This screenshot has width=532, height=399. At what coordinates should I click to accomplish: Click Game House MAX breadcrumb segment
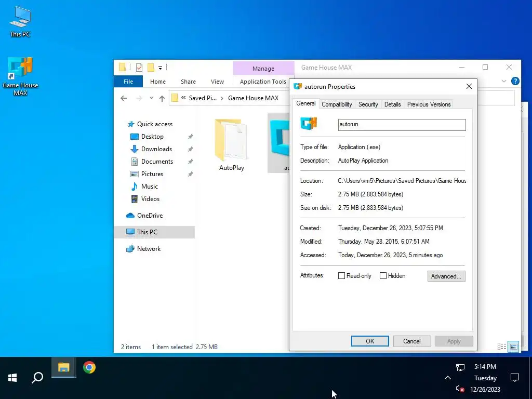coord(253,98)
